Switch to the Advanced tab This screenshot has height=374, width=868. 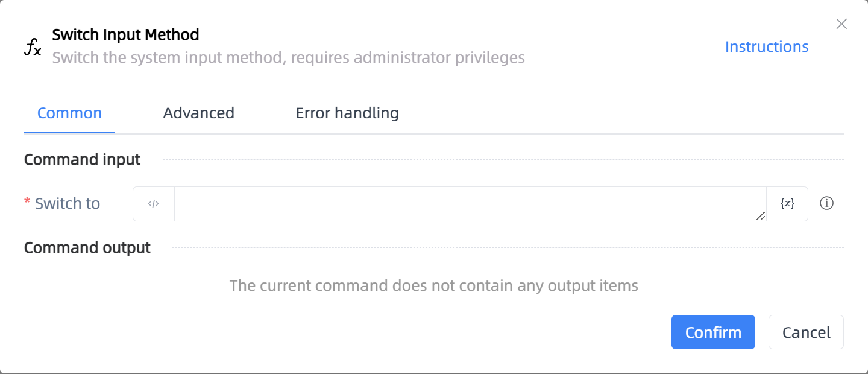point(199,113)
